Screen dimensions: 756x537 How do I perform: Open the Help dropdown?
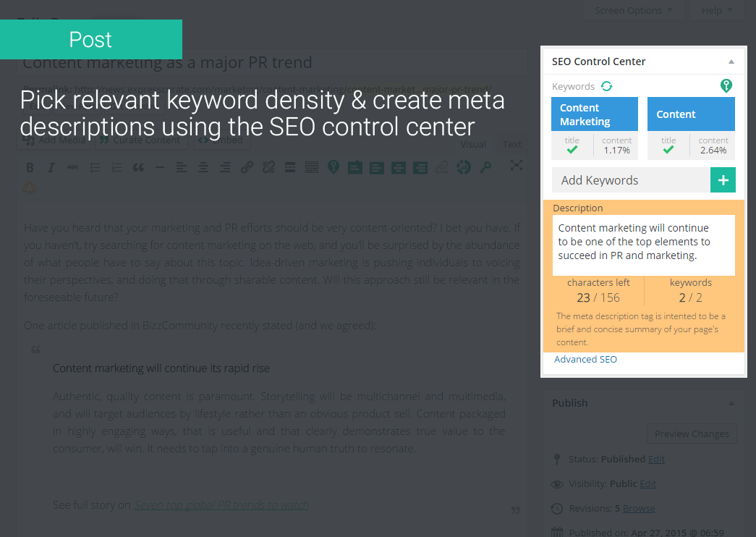tap(716, 10)
